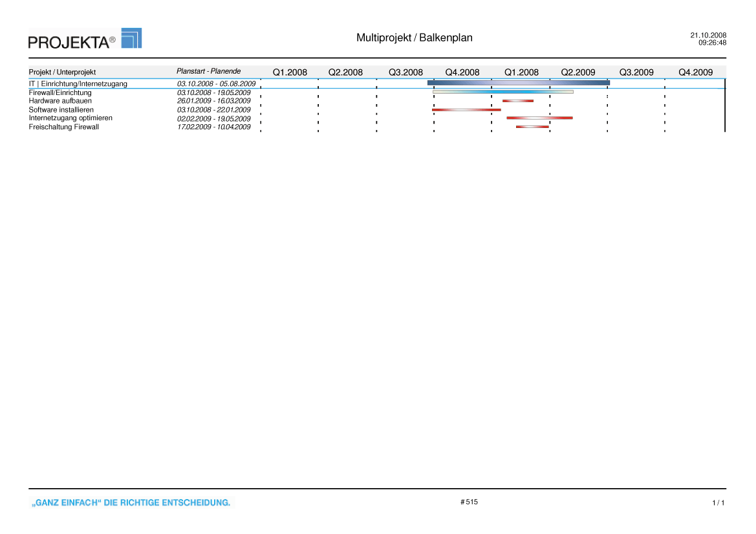Select the Software installieren task name

tap(61, 110)
